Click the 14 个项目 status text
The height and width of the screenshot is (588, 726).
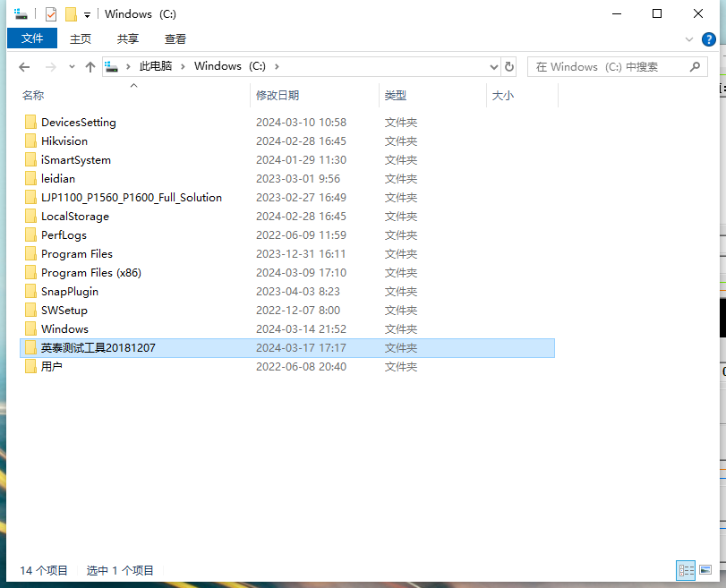pos(44,570)
